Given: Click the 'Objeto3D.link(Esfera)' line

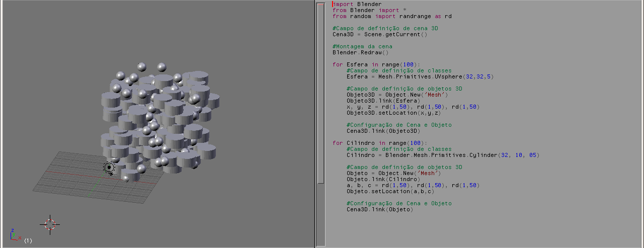Looking at the screenshot, I should (383, 101).
